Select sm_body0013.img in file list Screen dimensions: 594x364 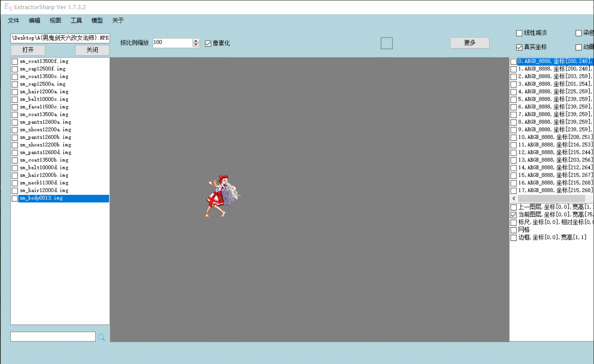tap(63, 198)
